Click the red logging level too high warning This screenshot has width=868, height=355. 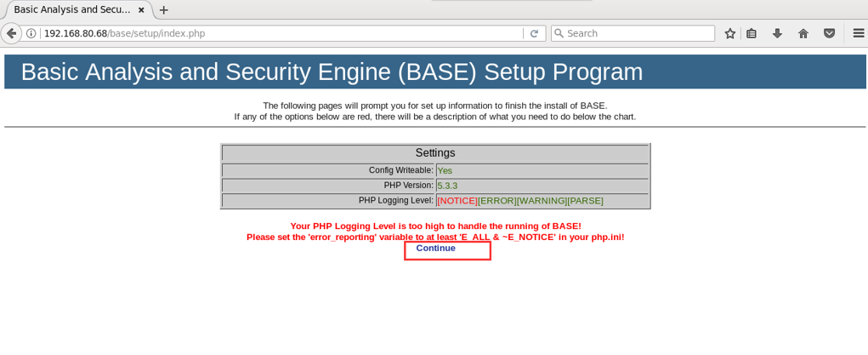(435, 226)
